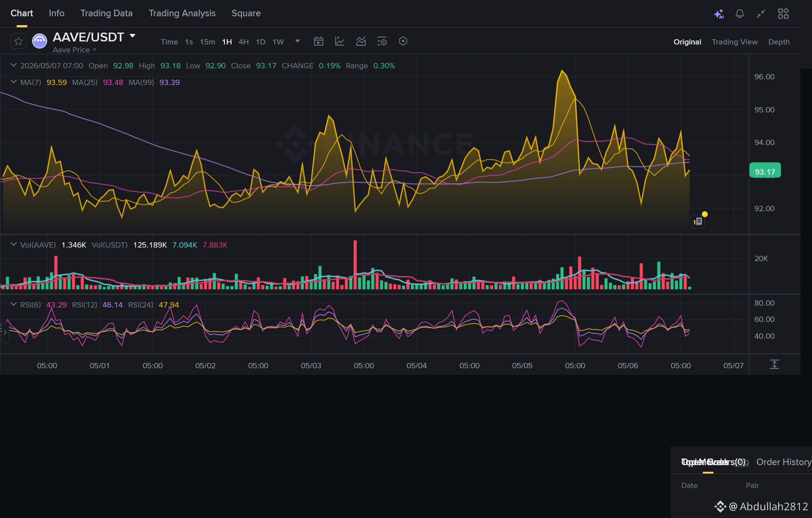Collapse the RSI indicator legend chevron

point(14,304)
